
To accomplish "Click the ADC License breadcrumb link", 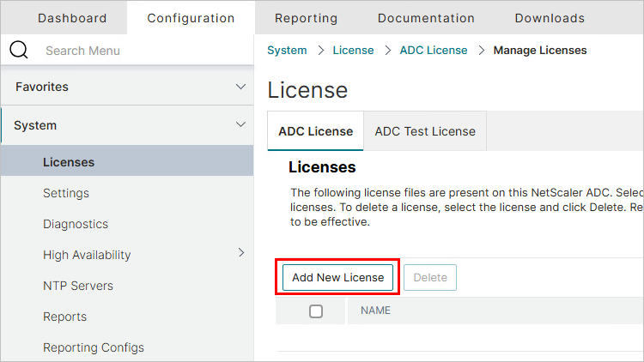I will [x=434, y=51].
